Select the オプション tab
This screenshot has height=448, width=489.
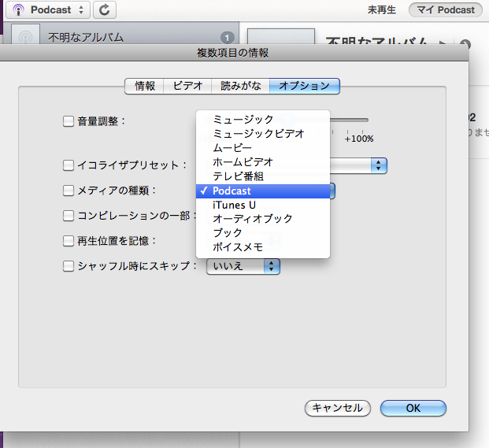305,86
